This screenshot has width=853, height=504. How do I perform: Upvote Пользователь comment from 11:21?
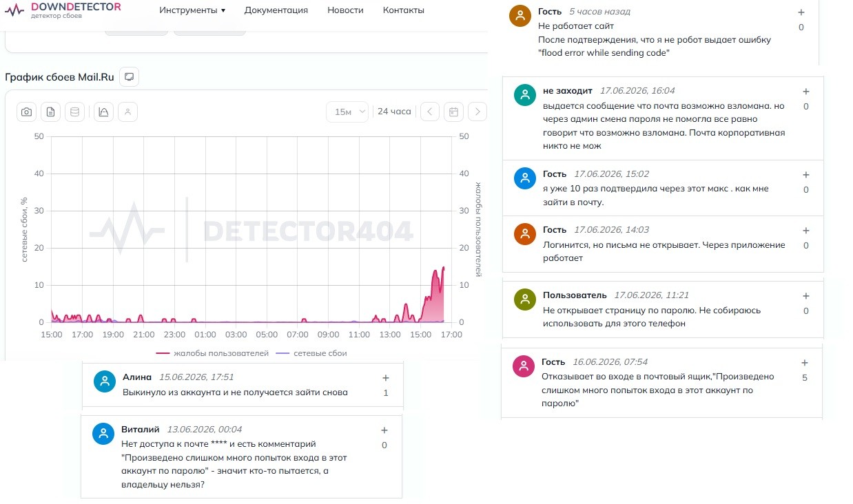tap(805, 296)
